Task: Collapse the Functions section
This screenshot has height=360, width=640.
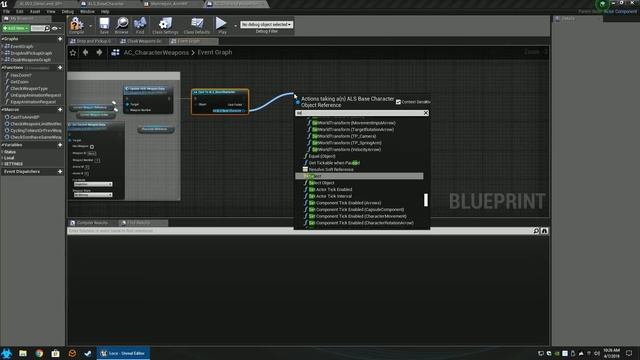Action: tap(2, 67)
